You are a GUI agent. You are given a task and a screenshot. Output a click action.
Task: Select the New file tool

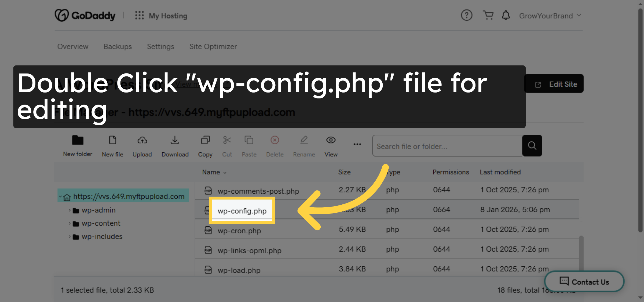(x=112, y=146)
